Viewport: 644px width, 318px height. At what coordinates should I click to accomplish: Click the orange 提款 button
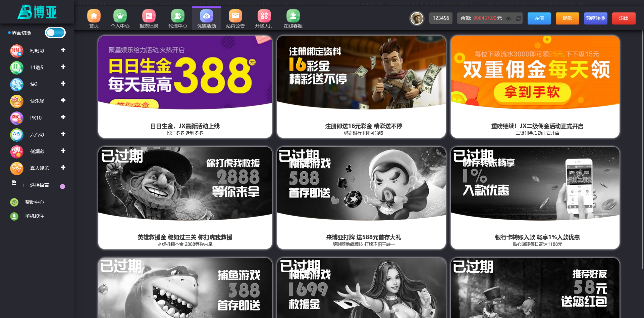pos(568,18)
